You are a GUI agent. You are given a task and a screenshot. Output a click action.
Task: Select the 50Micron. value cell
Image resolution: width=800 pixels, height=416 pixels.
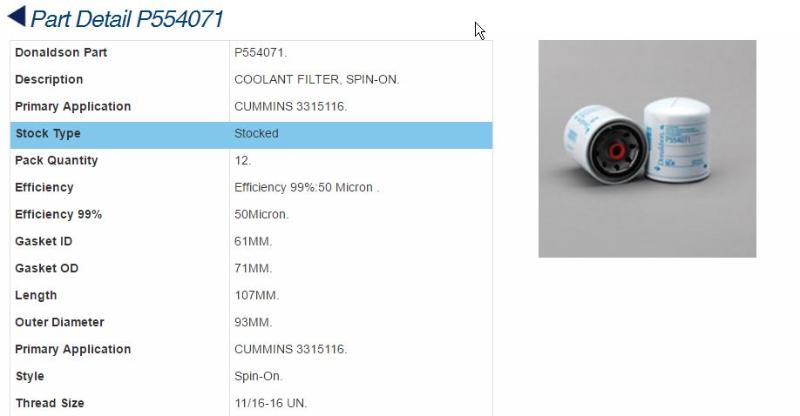261,214
